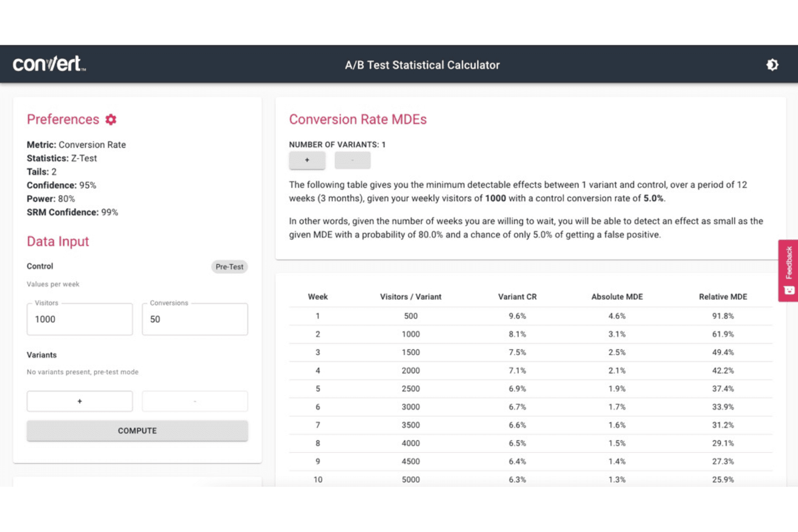
Task: Click the 1.7% absolute MDE cell
Action: coord(617,407)
